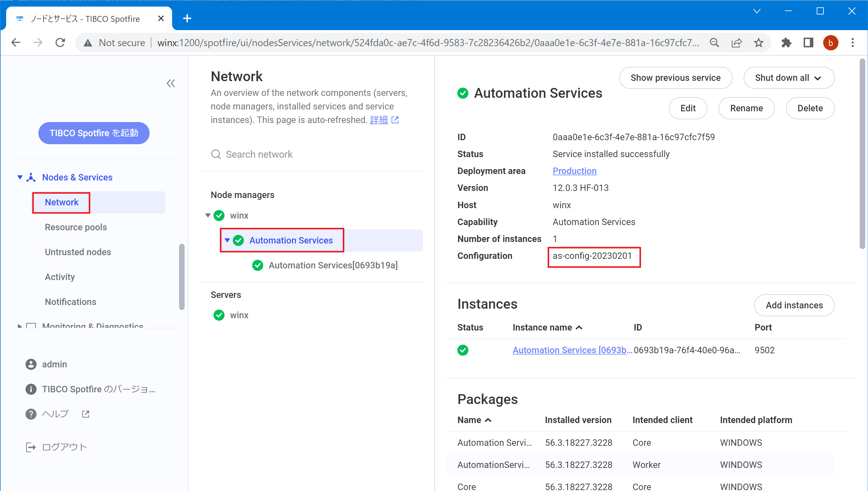This screenshot has width=868, height=491.
Task: Delete the Automation Services service
Action: point(810,108)
